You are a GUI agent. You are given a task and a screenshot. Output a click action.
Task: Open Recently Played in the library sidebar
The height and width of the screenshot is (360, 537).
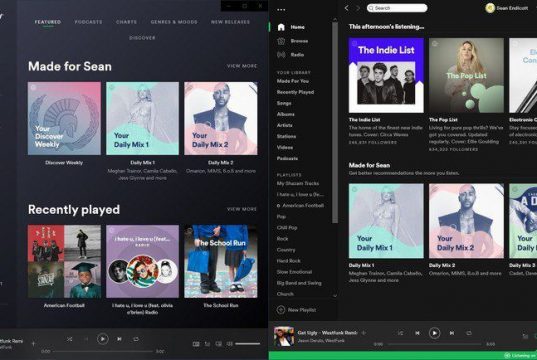(x=295, y=92)
